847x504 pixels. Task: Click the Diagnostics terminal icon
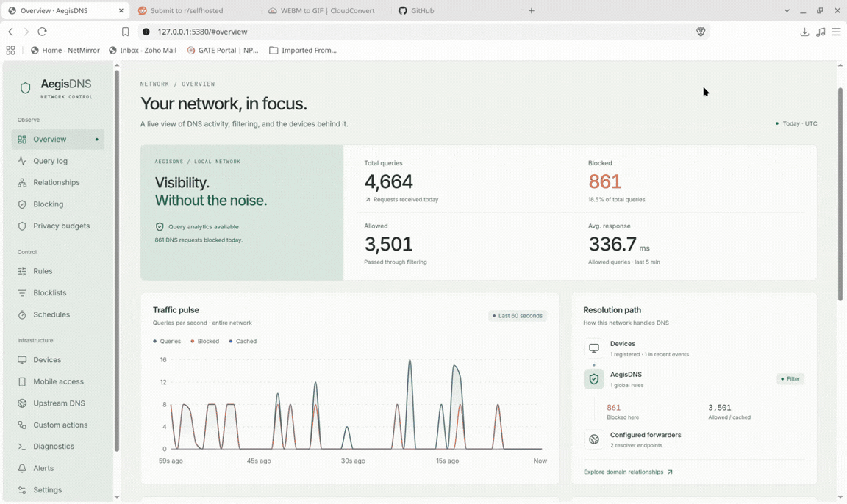coord(22,446)
